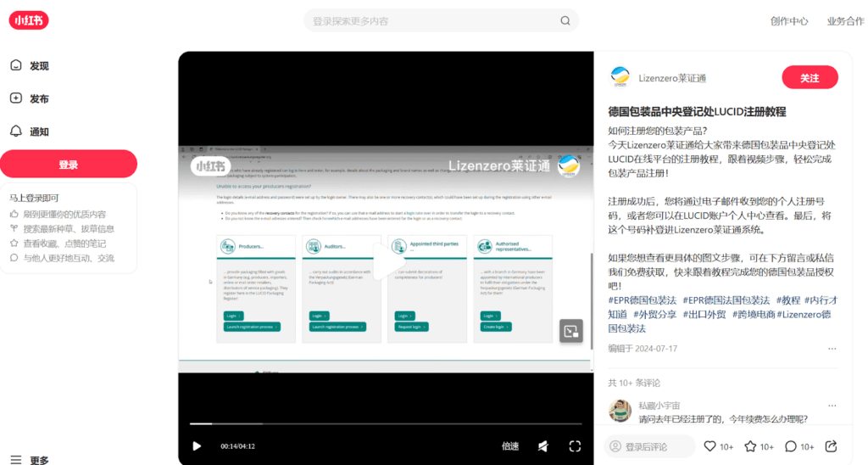Click the Xiaohongshu logo
The height and width of the screenshot is (465, 868).
(28, 20)
